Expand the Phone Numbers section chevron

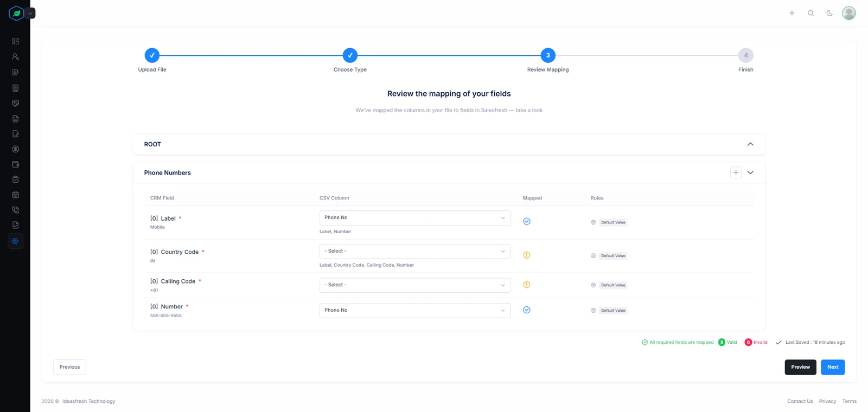(750, 172)
